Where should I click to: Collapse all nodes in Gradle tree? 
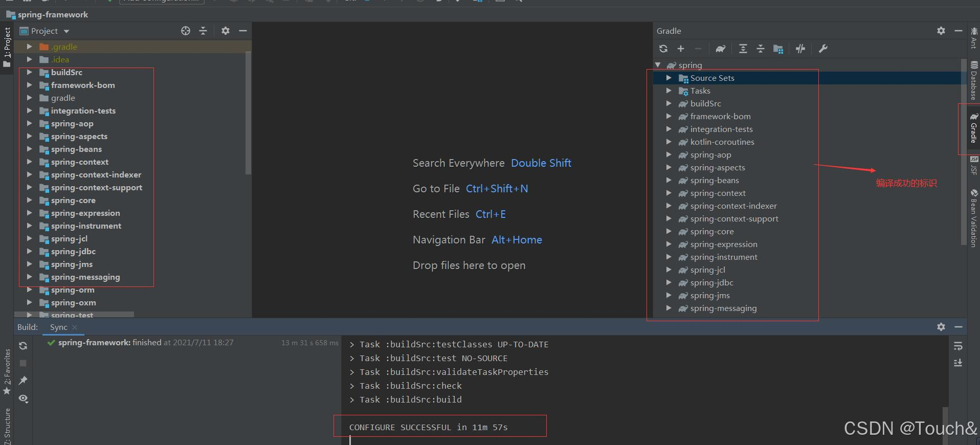click(x=761, y=49)
